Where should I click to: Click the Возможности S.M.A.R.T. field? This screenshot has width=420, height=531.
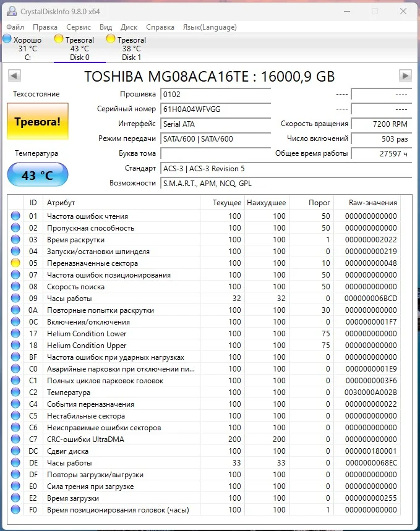click(x=286, y=183)
